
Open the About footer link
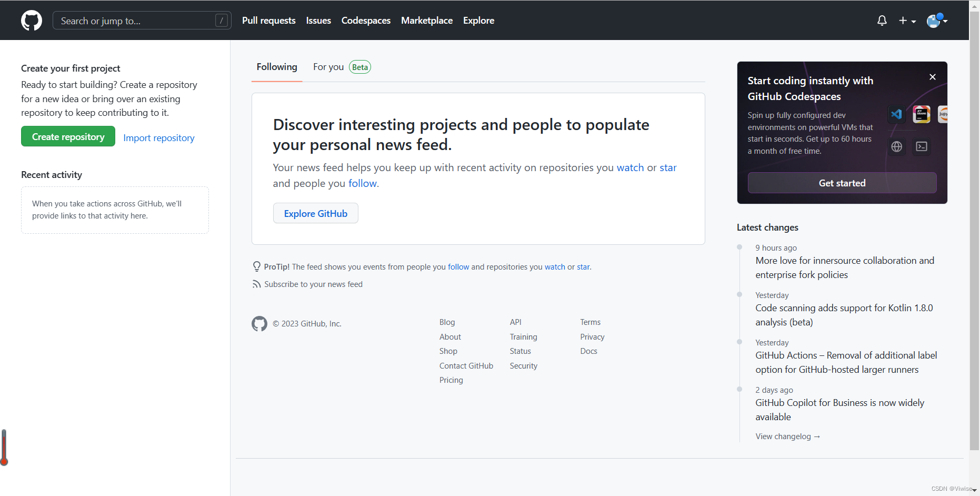(x=450, y=337)
